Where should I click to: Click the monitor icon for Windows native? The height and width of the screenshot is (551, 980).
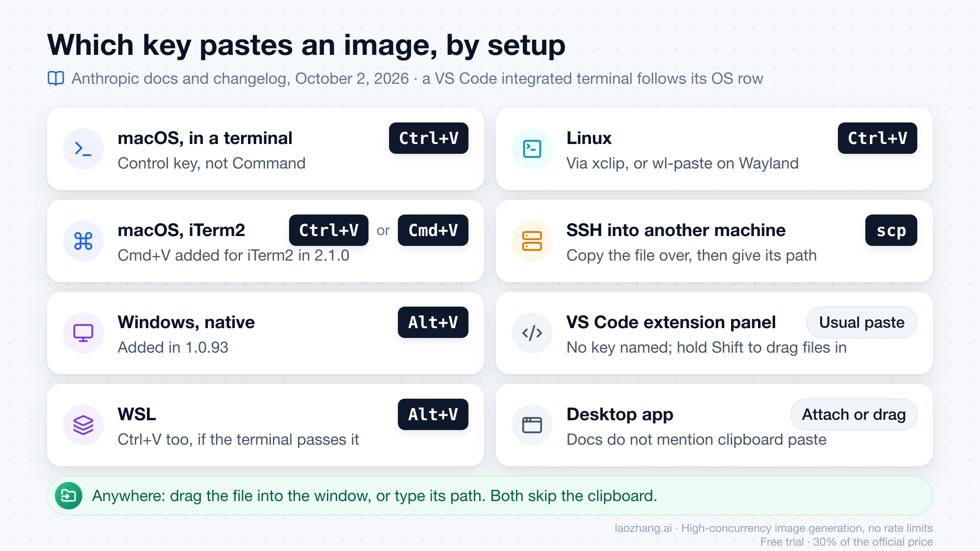83,333
